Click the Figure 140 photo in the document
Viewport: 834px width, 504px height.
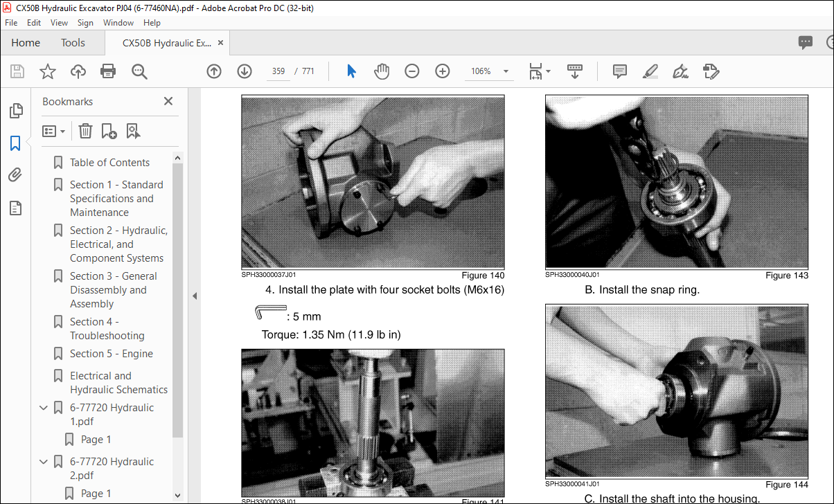click(373, 182)
